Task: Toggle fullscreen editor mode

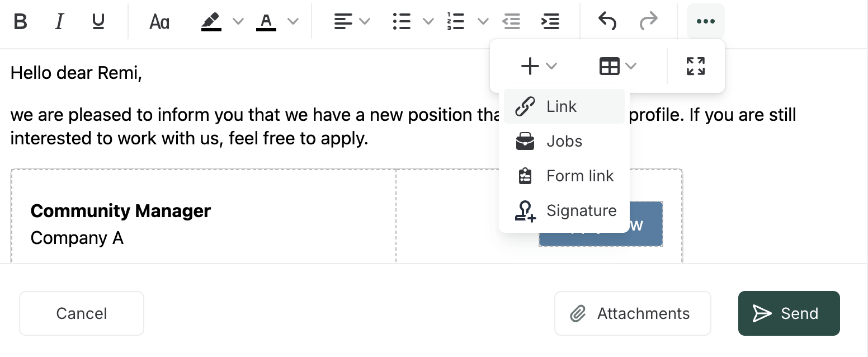Action: tap(696, 66)
